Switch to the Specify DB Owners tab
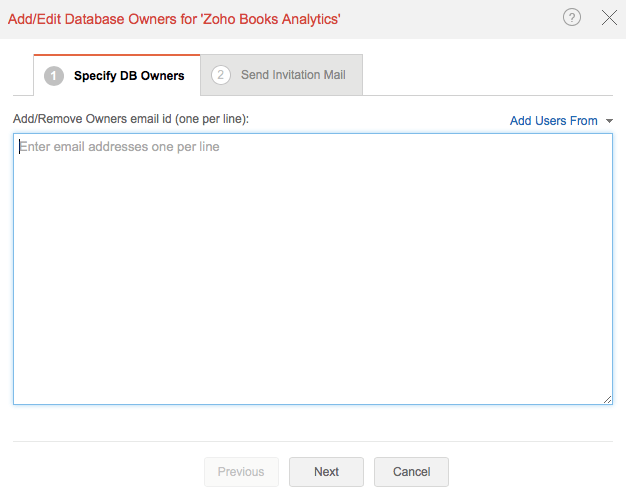 coord(116,76)
